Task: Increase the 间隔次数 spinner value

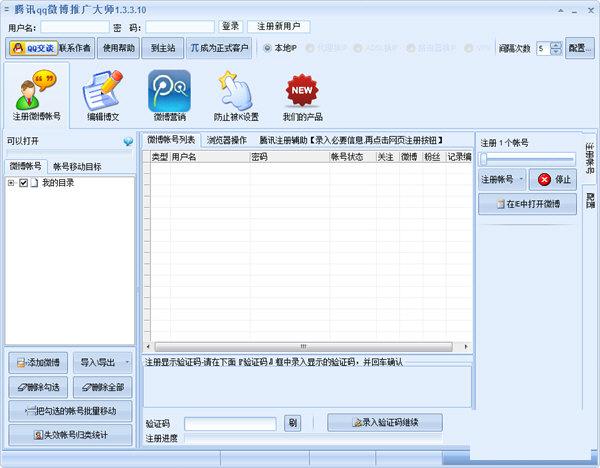Action: [x=556, y=44]
